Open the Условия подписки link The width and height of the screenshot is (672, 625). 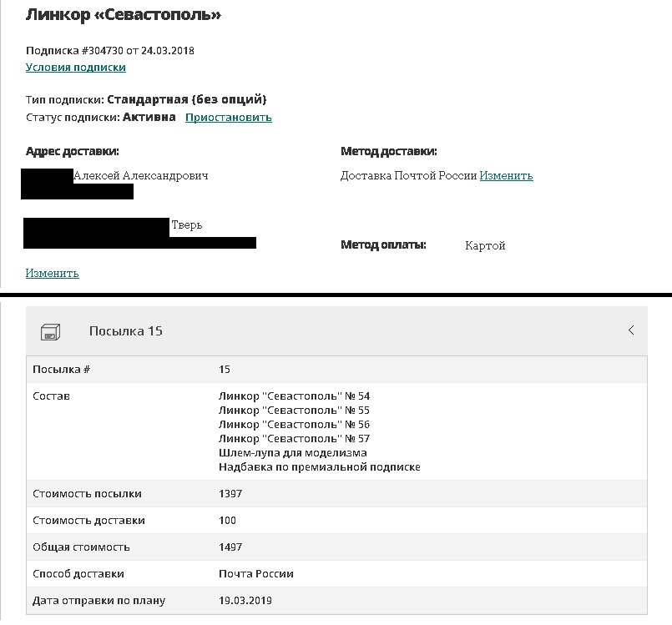(x=76, y=67)
